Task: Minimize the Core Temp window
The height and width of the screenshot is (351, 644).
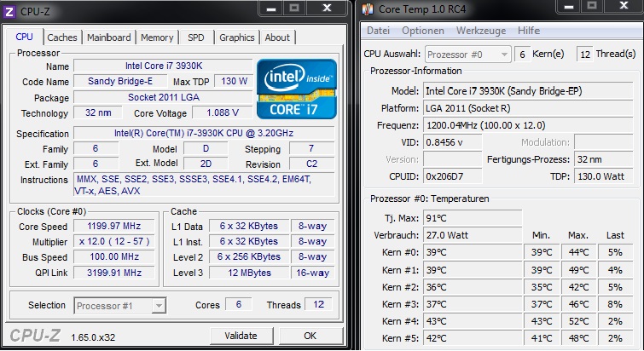Action: point(568,6)
